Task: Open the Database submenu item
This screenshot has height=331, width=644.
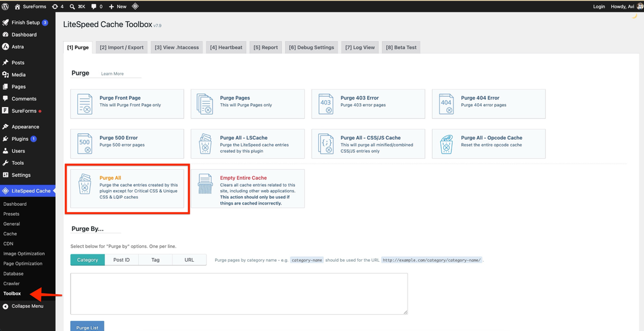Action: 13,274
